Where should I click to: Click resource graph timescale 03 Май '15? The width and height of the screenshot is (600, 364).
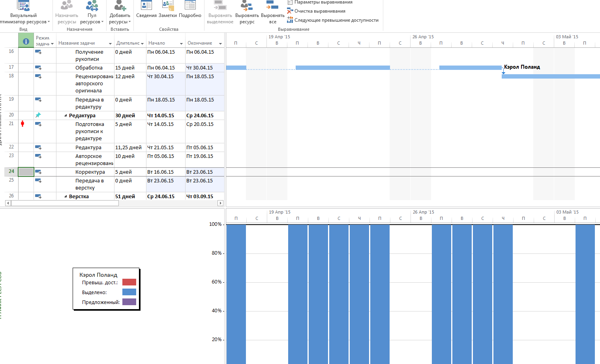point(567,212)
